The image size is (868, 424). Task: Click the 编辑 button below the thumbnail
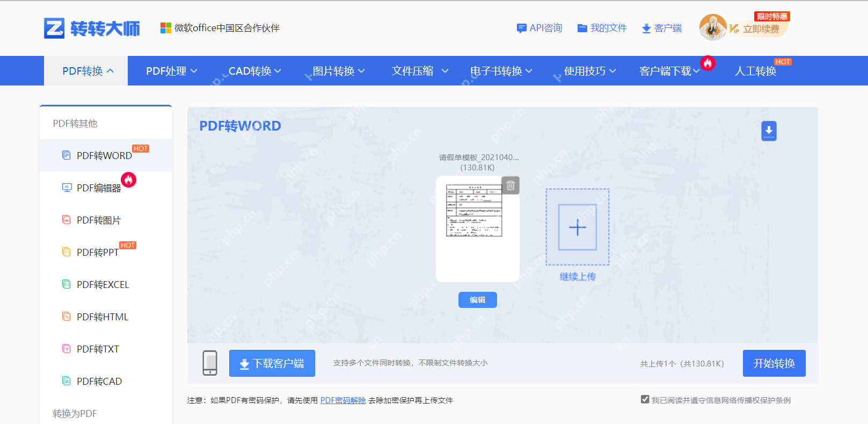pyautogui.click(x=477, y=300)
